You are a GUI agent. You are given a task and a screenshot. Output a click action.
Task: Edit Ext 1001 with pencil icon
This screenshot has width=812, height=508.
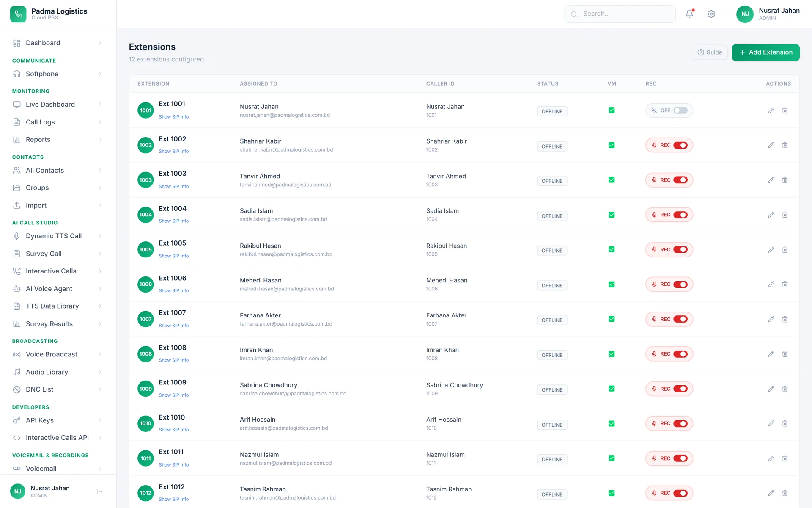point(771,110)
